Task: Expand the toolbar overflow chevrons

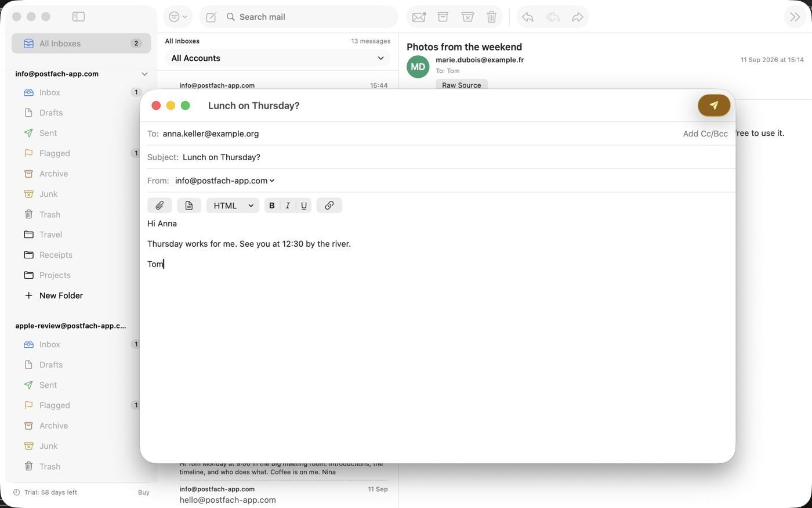Action: [x=795, y=17]
